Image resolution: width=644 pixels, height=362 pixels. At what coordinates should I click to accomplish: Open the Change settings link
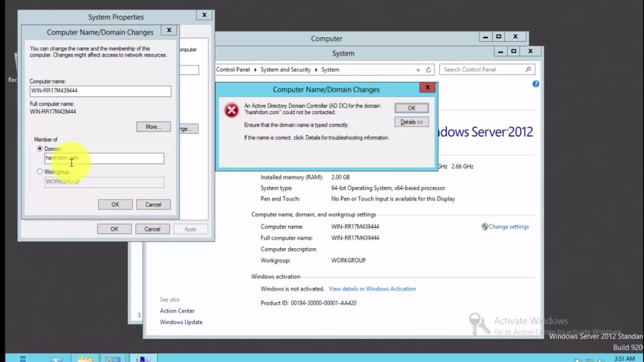(509, 227)
